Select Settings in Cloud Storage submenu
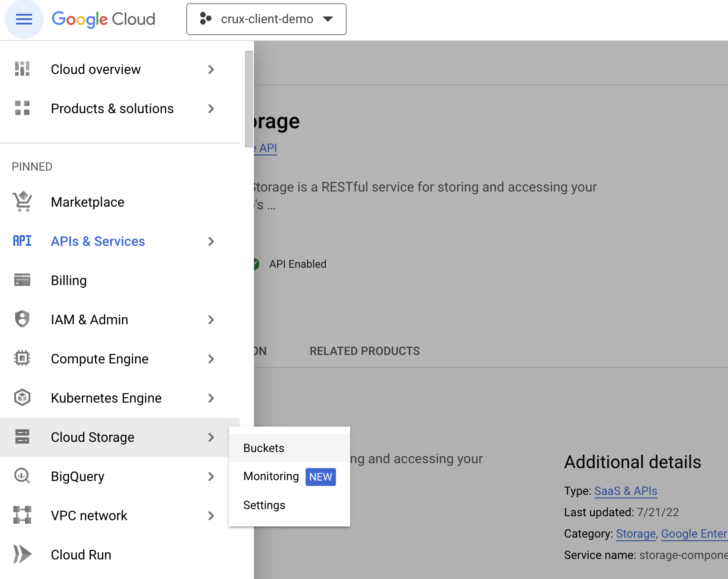The width and height of the screenshot is (728, 579). 290,505
